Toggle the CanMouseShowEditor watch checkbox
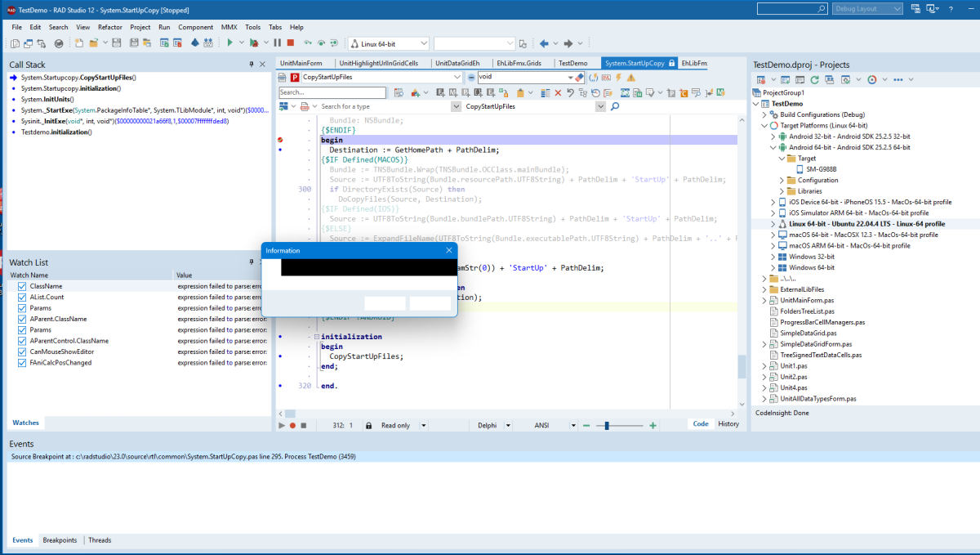The width and height of the screenshot is (980, 555). pyautogui.click(x=22, y=351)
